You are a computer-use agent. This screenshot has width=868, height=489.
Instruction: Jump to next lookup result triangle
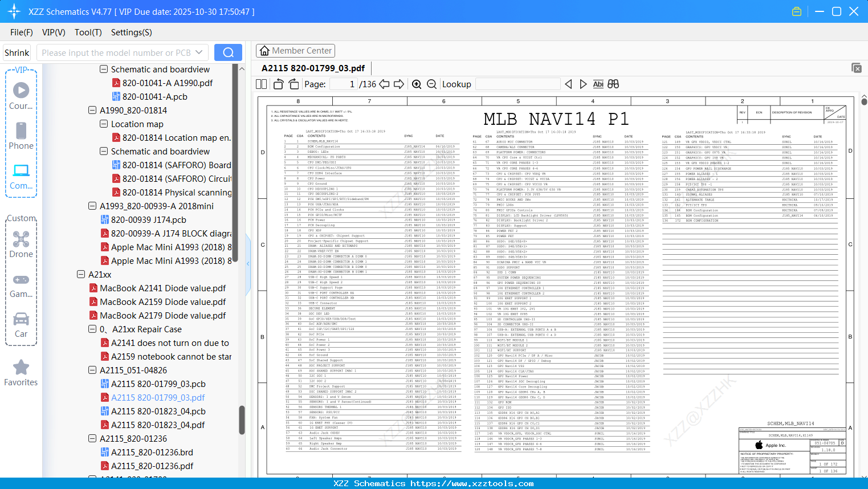(583, 84)
